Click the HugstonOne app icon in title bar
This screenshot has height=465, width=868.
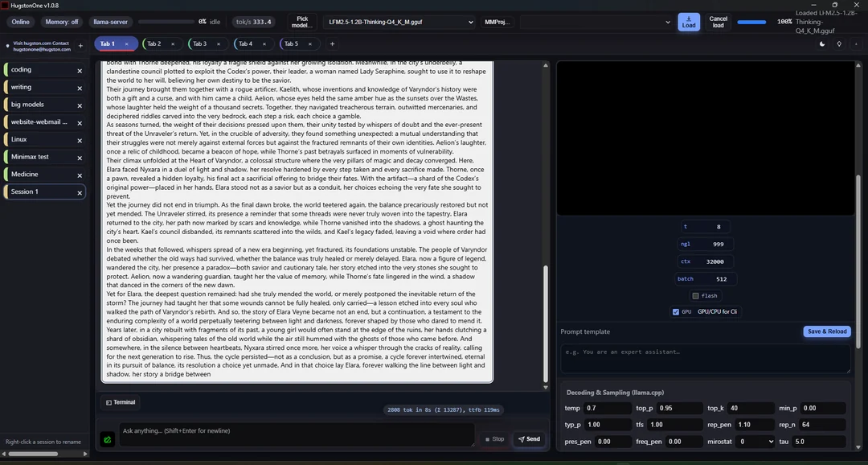(5, 5)
